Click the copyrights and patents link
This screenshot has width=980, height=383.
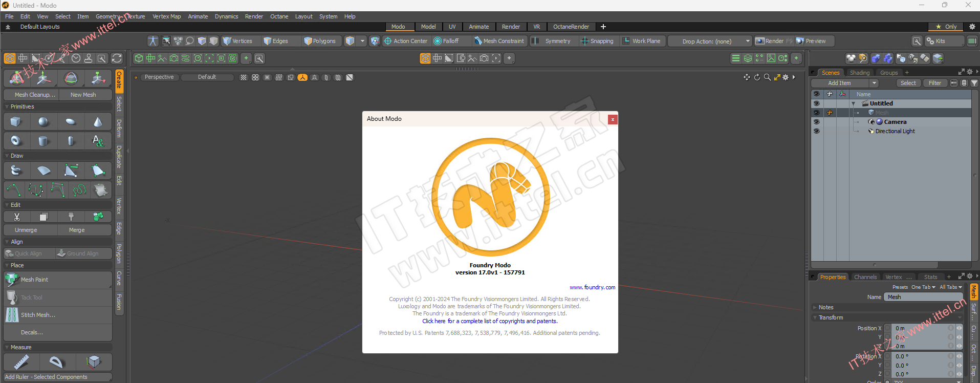click(490, 321)
